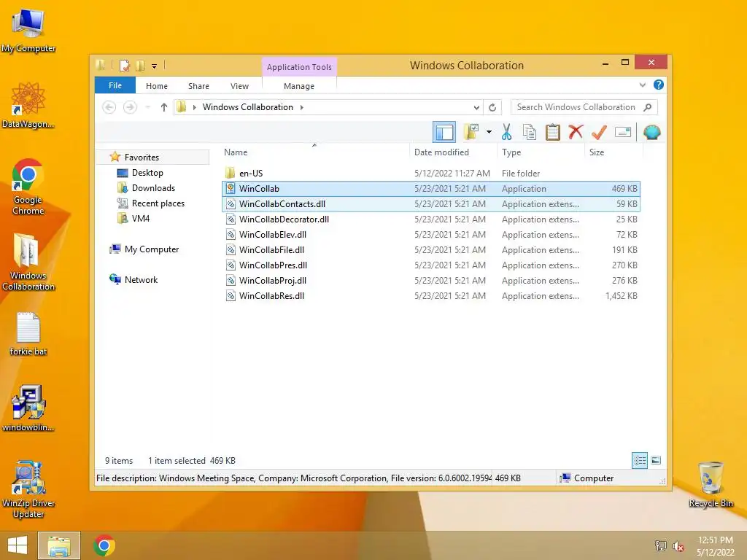The height and width of the screenshot is (560, 747).
Task: Switch to the Share ribbon tab
Action: pos(198,86)
